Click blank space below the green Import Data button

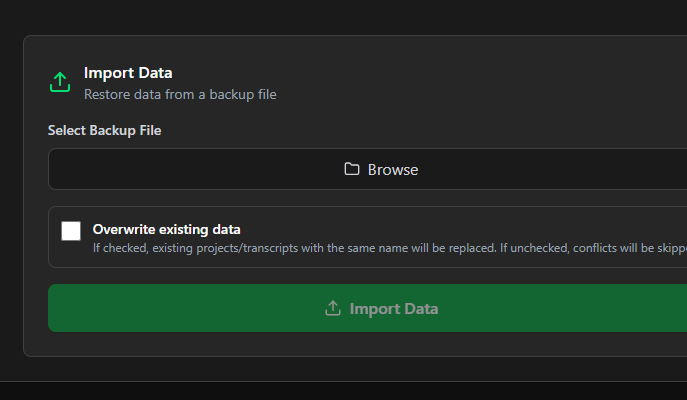300,344
